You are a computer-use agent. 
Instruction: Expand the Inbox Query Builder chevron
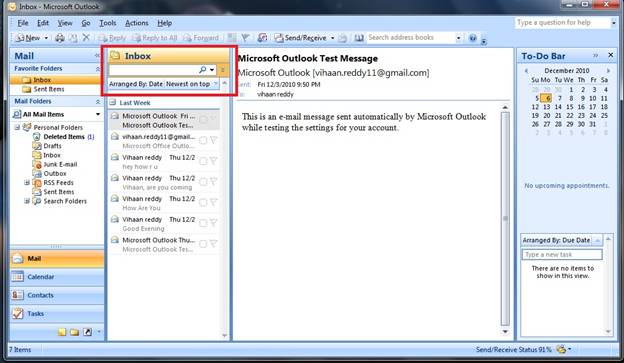pyautogui.click(x=223, y=70)
